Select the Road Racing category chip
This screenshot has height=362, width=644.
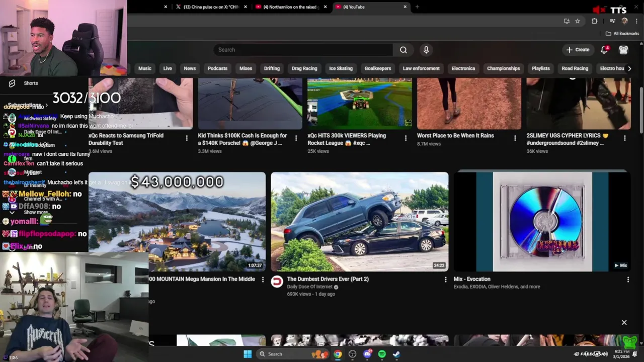click(575, 68)
